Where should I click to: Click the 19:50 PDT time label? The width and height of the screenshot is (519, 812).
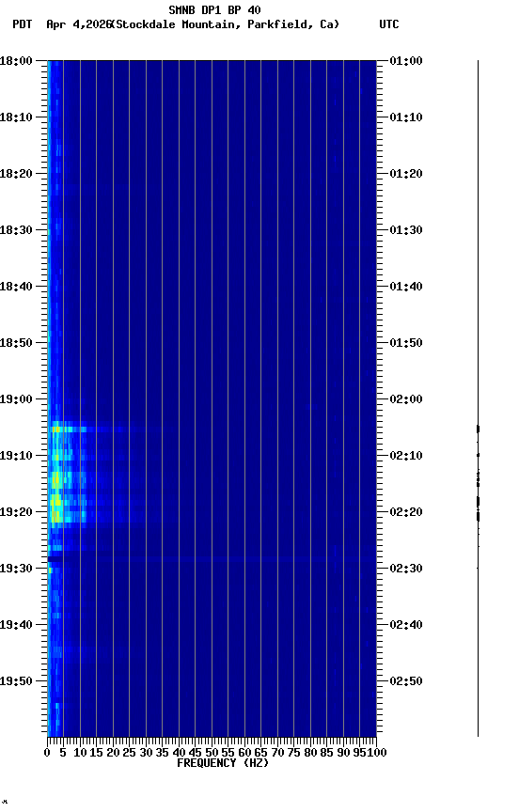[16, 681]
